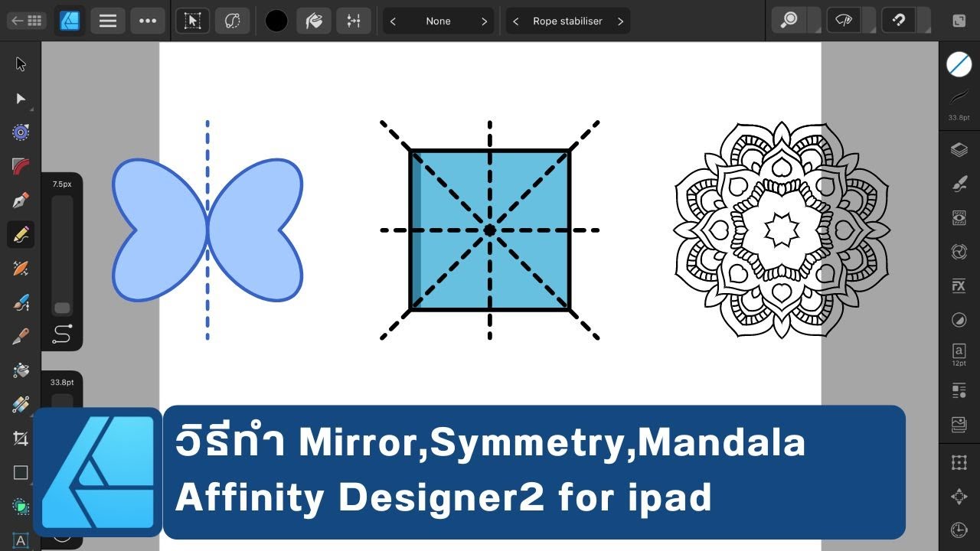Open the Transform studio panel
980x551 pixels.
click(959, 462)
